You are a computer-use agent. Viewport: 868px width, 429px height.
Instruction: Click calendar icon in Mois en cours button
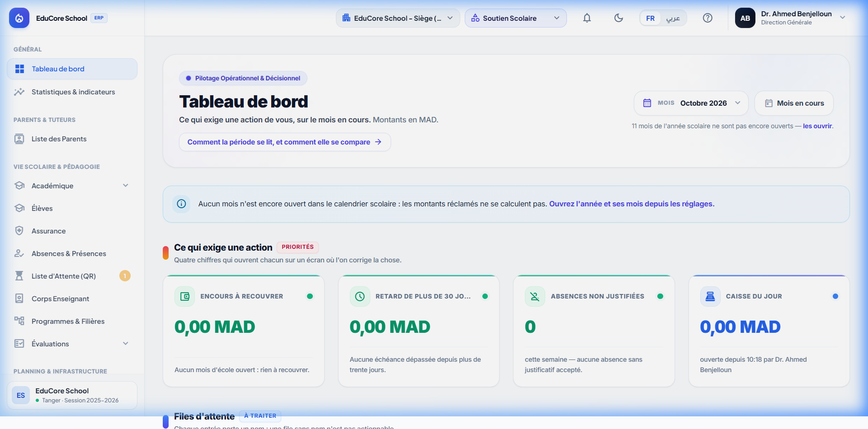(769, 103)
